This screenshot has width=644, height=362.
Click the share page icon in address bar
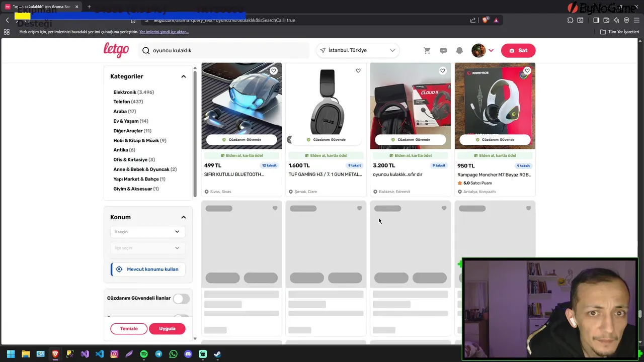(473, 20)
